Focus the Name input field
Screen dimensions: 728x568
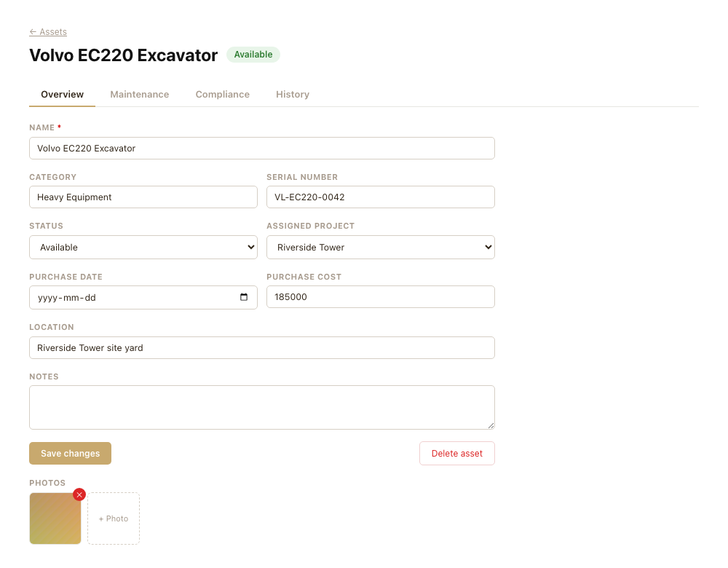pyautogui.click(x=262, y=148)
